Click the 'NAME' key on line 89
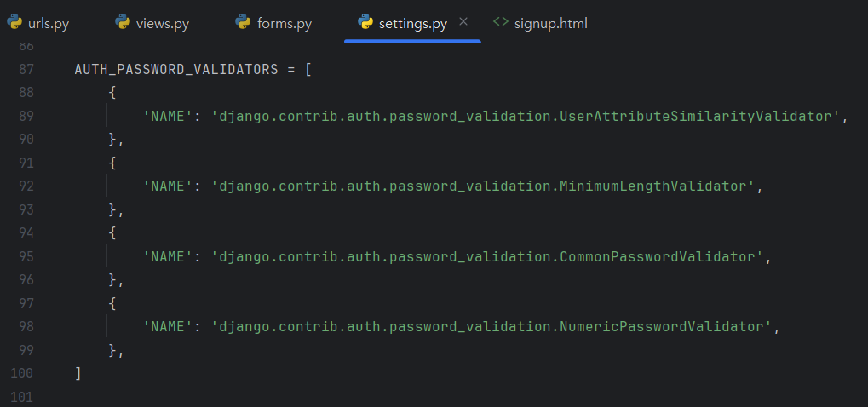Viewport: 868px width, 407px height. pyautogui.click(x=166, y=117)
